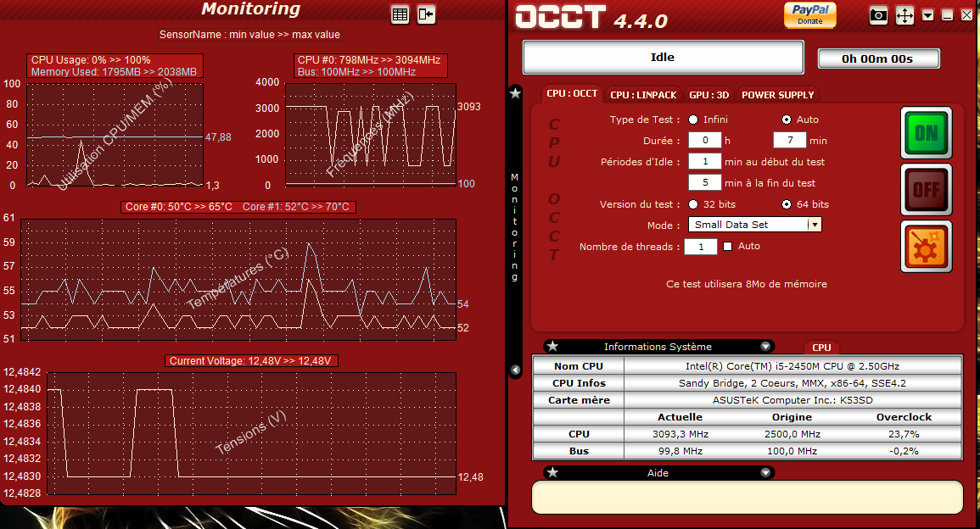
Task: Expand the Informations Système dropdown arrow
Action: coord(765,346)
